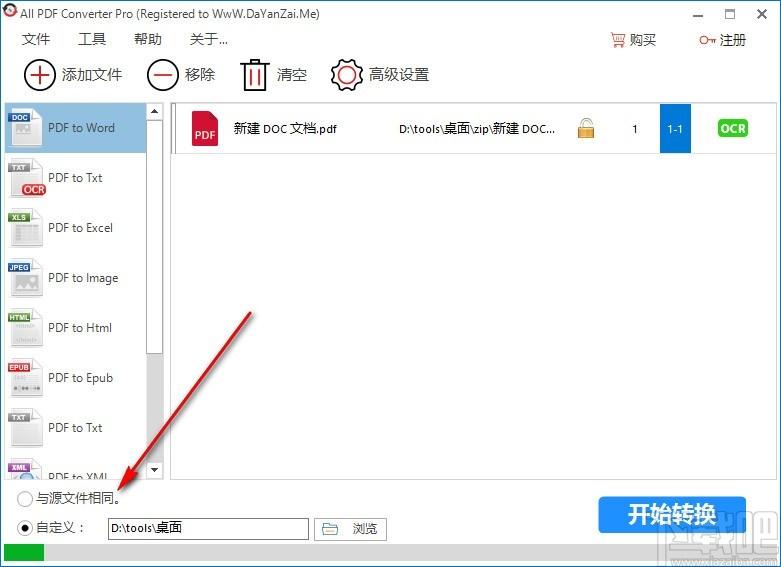The height and width of the screenshot is (567, 781).
Task: Click the Add File plus icon
Action: (x=39, y=75)
